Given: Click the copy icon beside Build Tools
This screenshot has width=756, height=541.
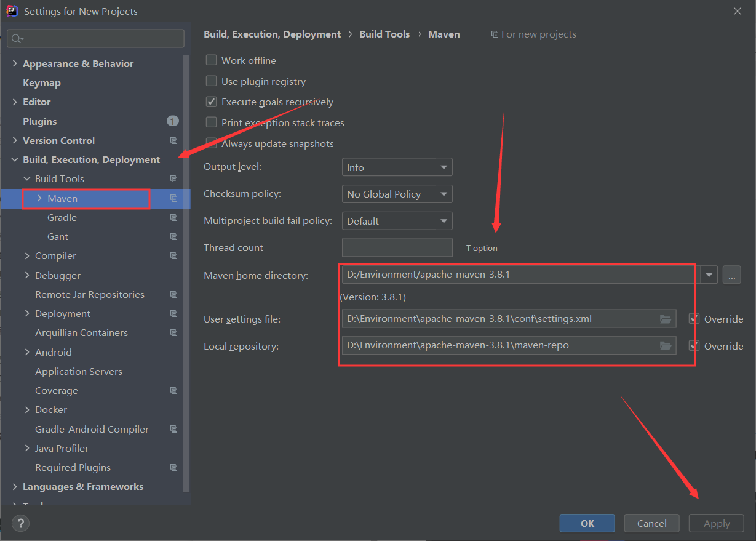Looking at the screenshot, I should click(x=173, y=178).
